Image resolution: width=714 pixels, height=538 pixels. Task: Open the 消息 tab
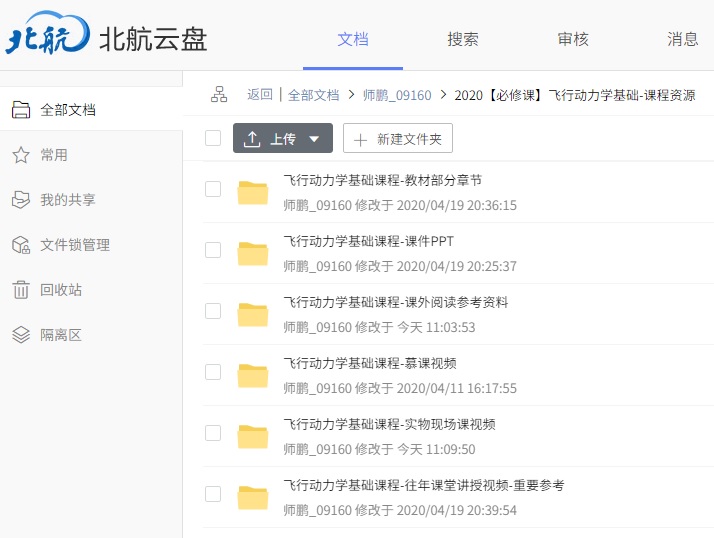(x=682, y=39)
